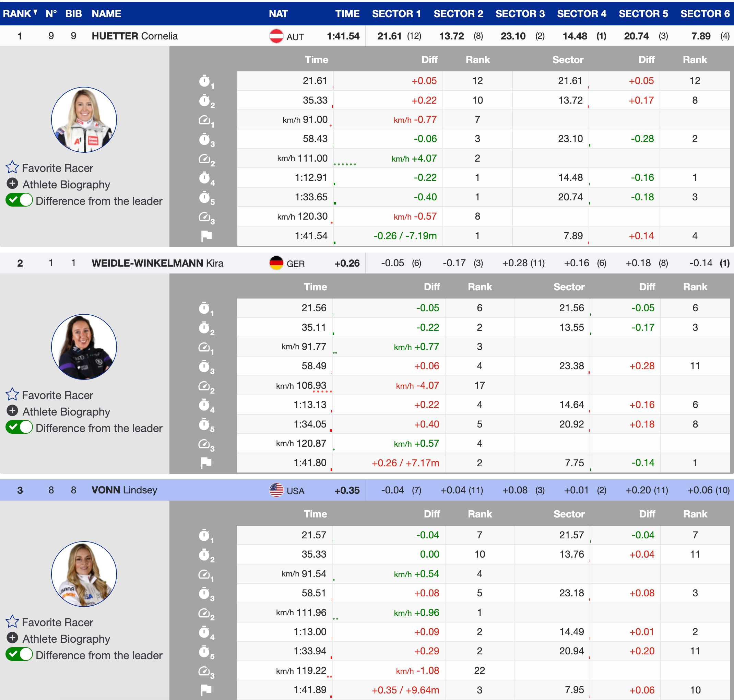Click Austria flag icon next to AUT
Viewport: 734px width, 700px height.
pyautogui.click(x=276, y=36)
